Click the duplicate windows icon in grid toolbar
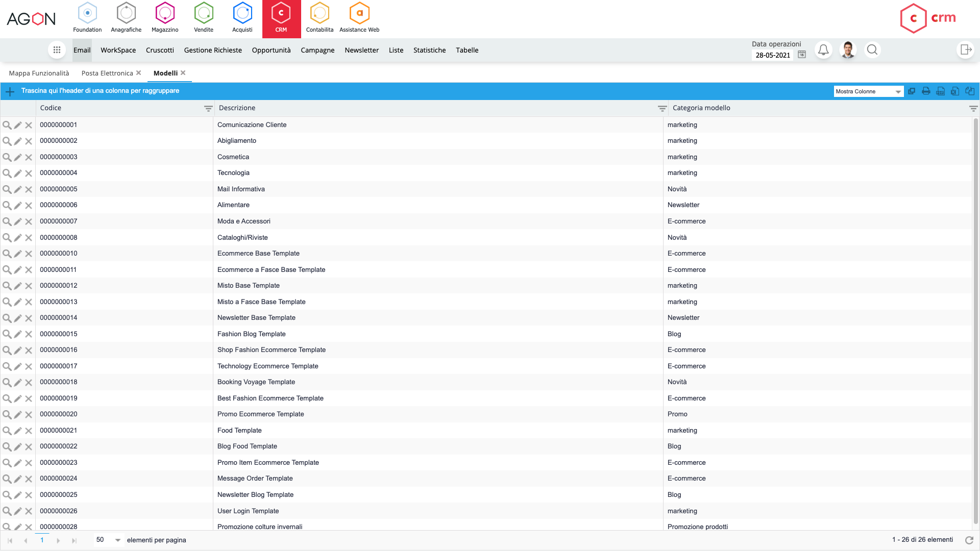 [x=911, y=91]
